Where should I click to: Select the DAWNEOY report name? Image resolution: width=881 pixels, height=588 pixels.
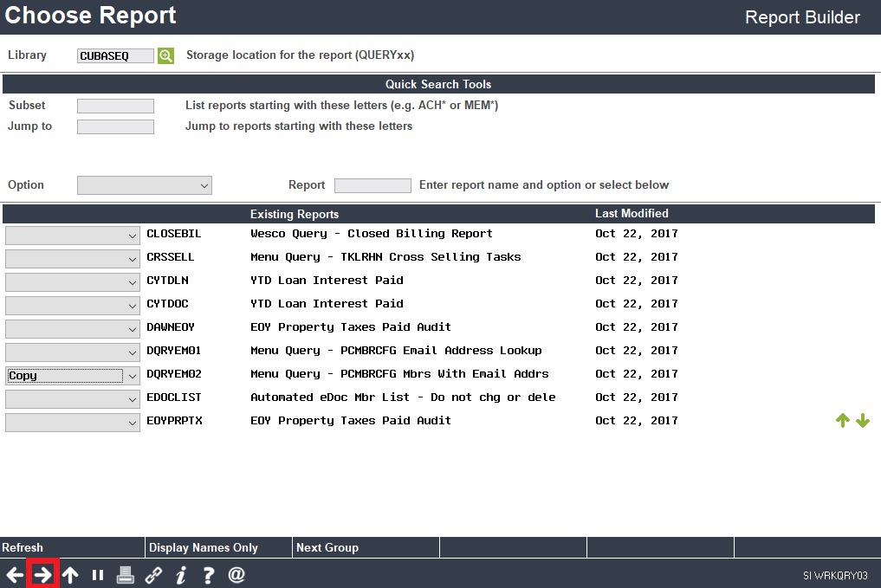(171, 327)
